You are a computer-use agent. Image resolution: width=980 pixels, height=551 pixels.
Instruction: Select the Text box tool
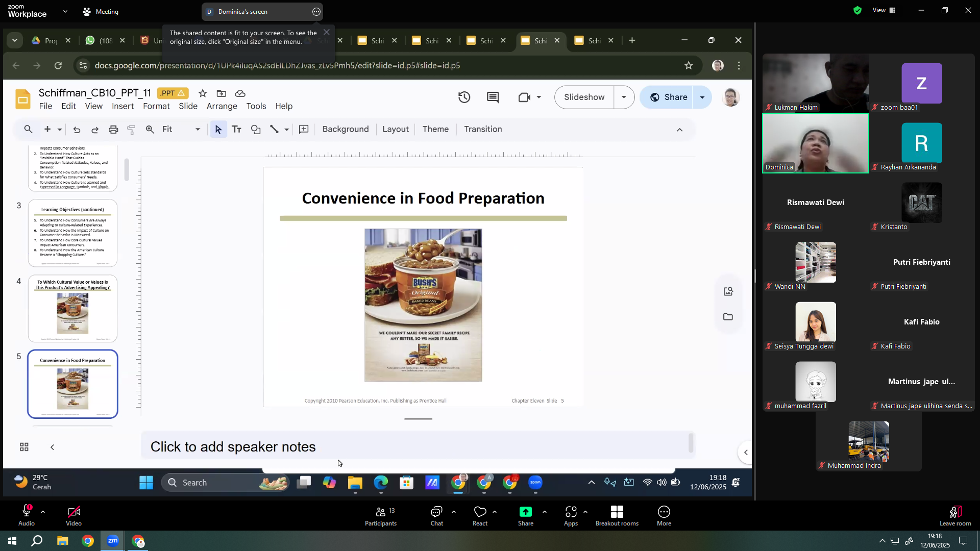pyautogui.click(x=237, y=130)
